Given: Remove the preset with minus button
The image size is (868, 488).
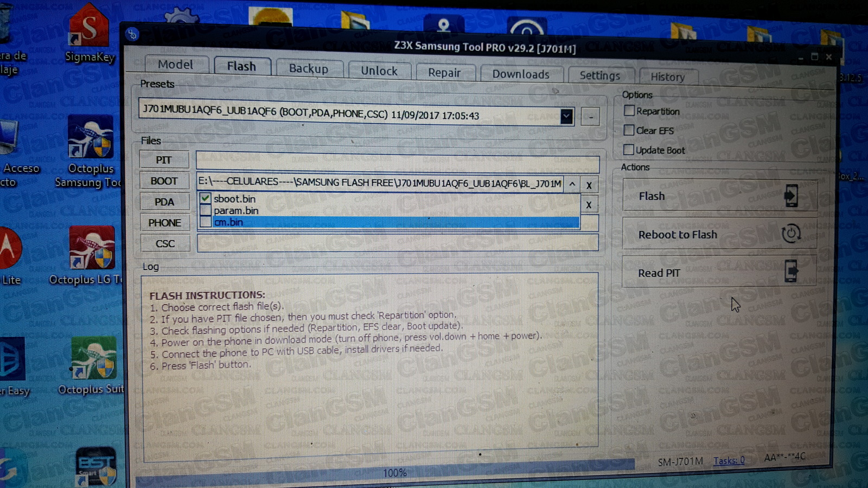Looking at the screenshot, I should (590, 116).
